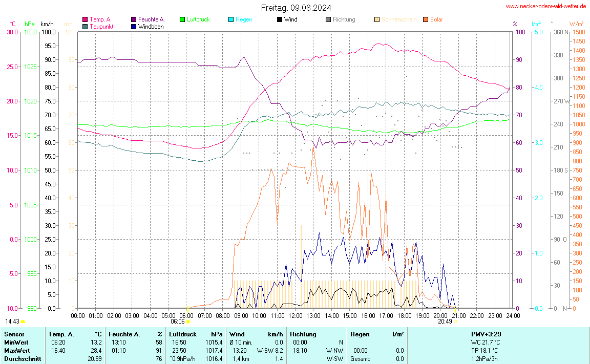This screenshot has height=364, width=590.
Task: Click the cyan Regen legend square
Action: (231, 19)
